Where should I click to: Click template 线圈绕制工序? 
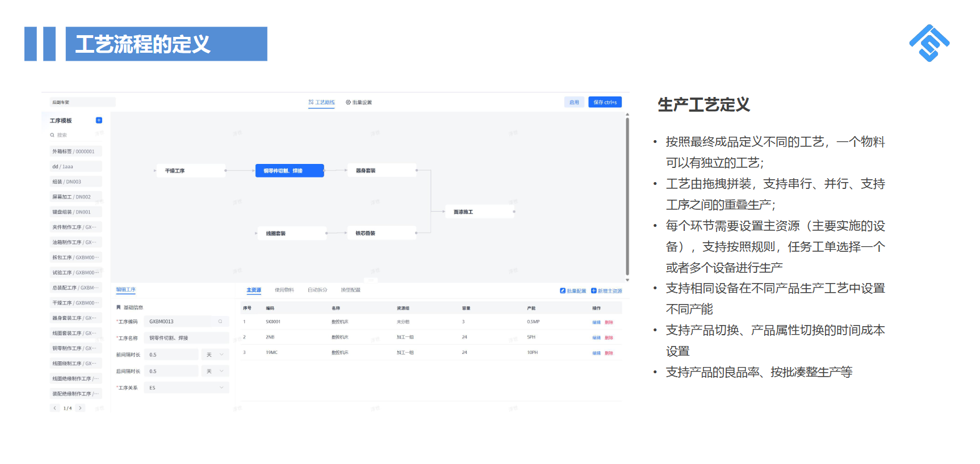point(76,364)
